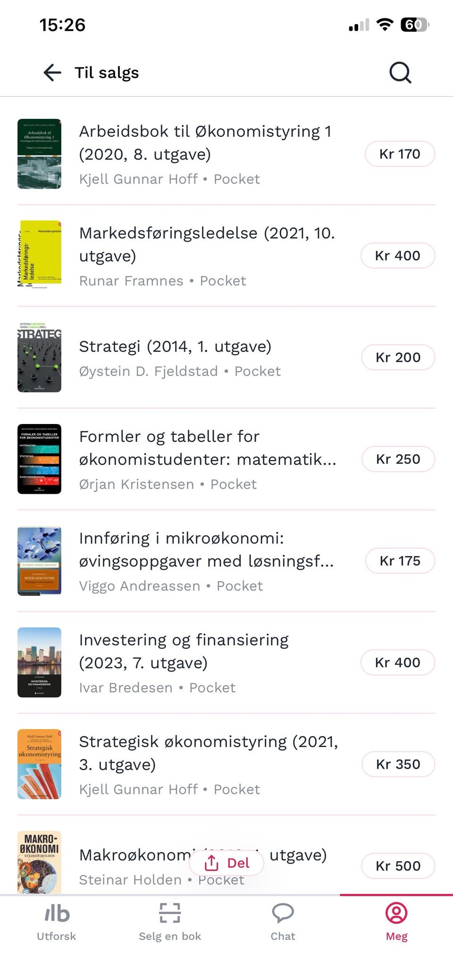The image size is (453, 980).
Task: Open Arbeidsbok til Økonomistyring 1 cover thumbnail
Action: pyautogui.click(x=39, y=154)
